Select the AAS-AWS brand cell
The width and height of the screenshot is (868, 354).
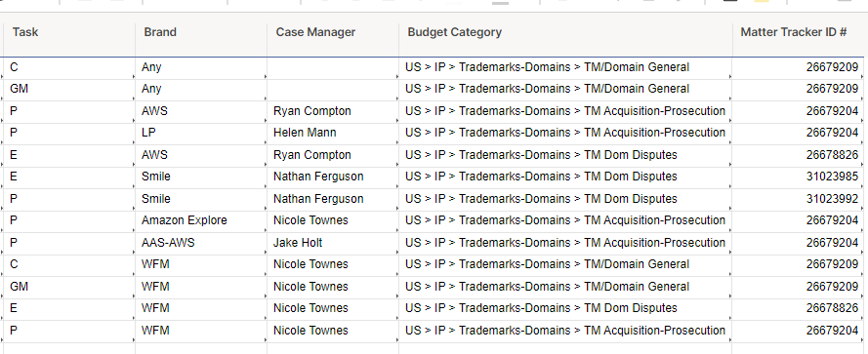(201, 243)
